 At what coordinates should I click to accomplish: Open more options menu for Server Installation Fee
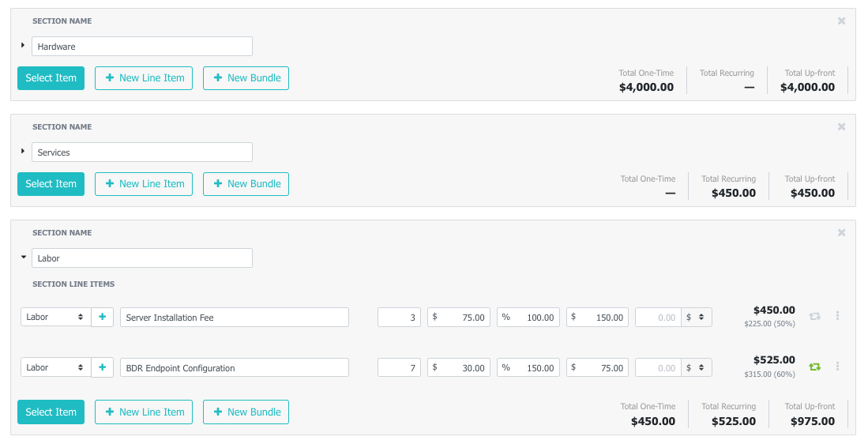837,315
